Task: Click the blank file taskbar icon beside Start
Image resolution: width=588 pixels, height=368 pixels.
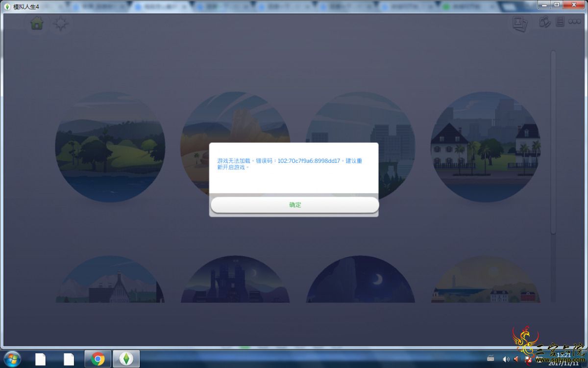Action: 40,359
